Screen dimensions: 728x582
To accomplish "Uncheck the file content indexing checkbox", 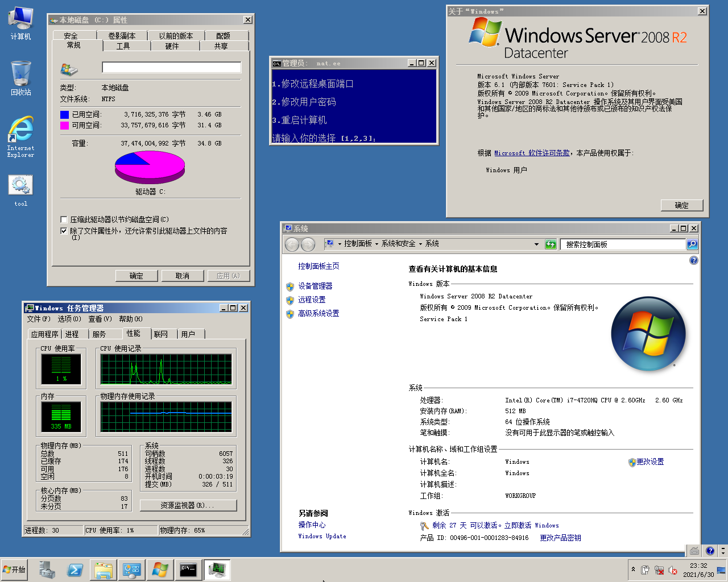I will coord(64,231).
